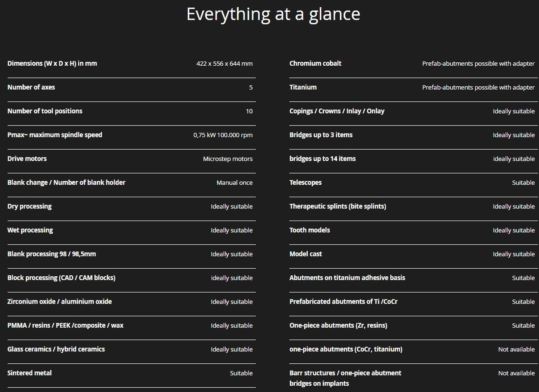Click 'Not available' beside one-piece abutments (CoCr, titanium)
Screen dimensions: 539x392
tap(516, 349)
